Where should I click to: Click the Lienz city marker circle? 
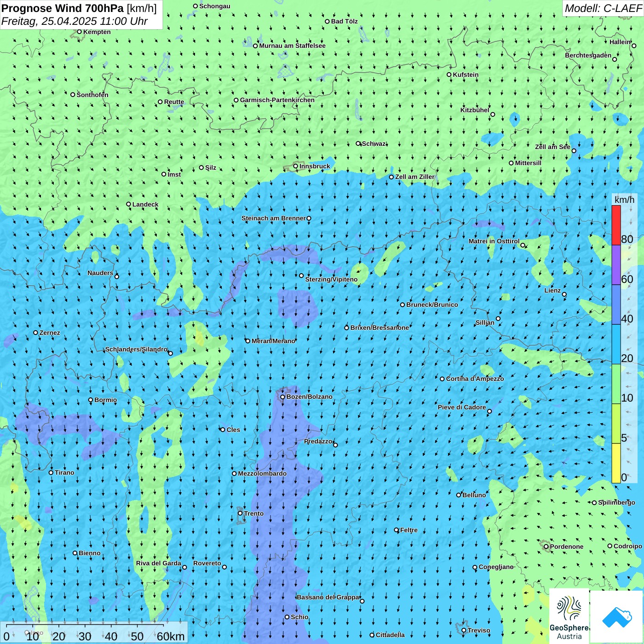[564, 294]
